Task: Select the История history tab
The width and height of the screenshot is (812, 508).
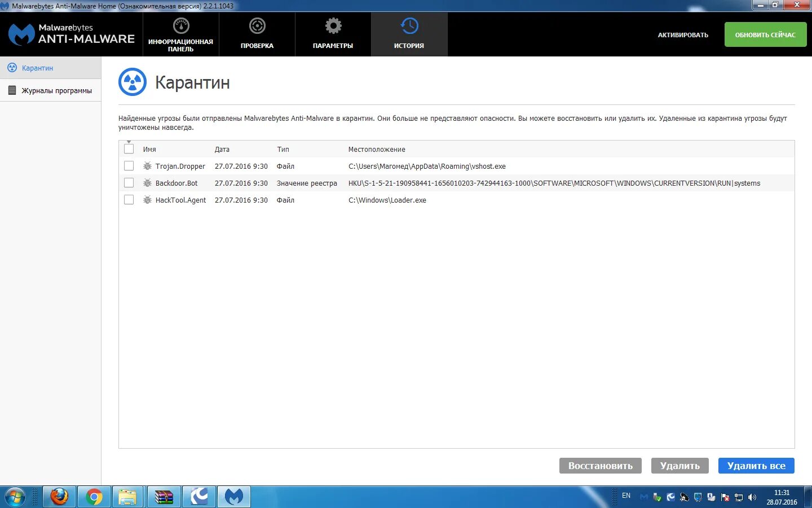Action: tap(409, 34)
